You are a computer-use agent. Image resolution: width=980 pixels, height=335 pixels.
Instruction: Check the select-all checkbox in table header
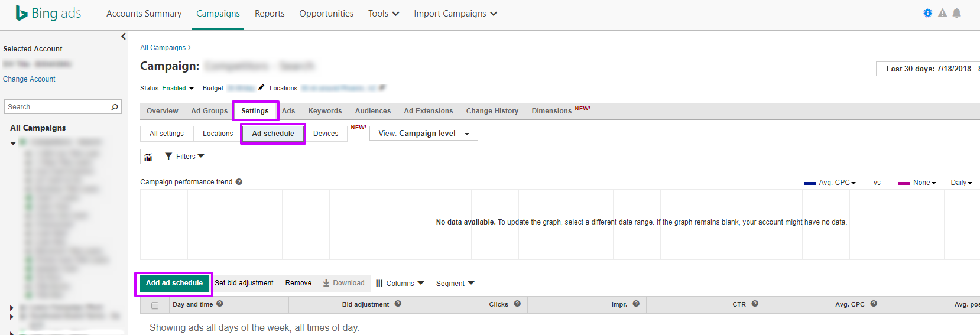point(155,305)
